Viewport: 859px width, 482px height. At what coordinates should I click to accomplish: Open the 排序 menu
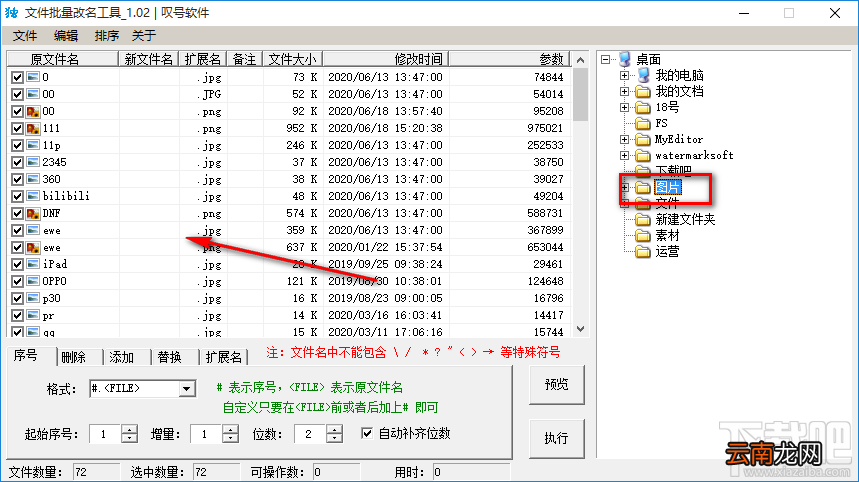coord(106,36)
